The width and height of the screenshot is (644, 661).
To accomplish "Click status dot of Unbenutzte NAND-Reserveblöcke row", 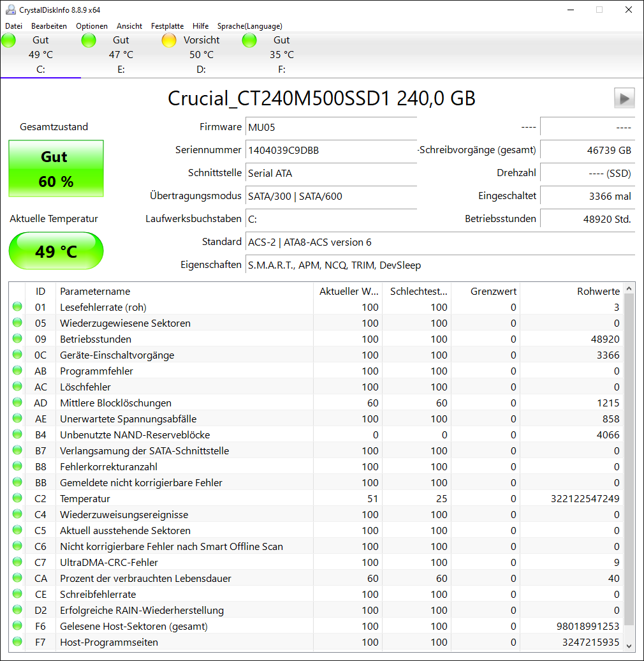I will [17, 434].
